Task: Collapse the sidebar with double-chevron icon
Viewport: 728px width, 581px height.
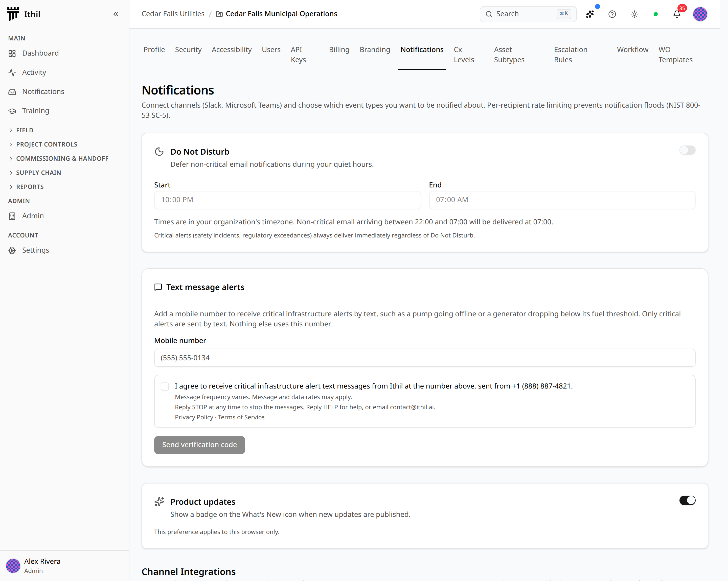Action: point(116,14)
